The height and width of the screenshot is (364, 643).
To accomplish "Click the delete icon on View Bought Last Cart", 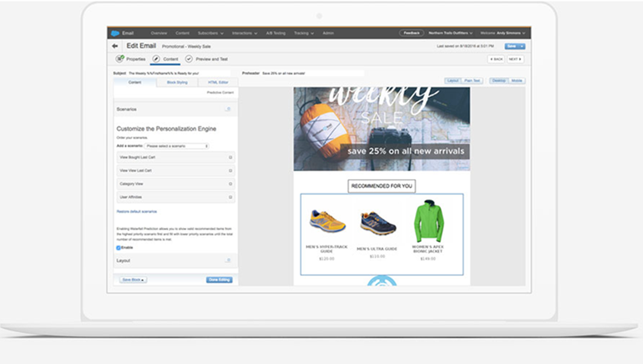I will click(229, 157).
